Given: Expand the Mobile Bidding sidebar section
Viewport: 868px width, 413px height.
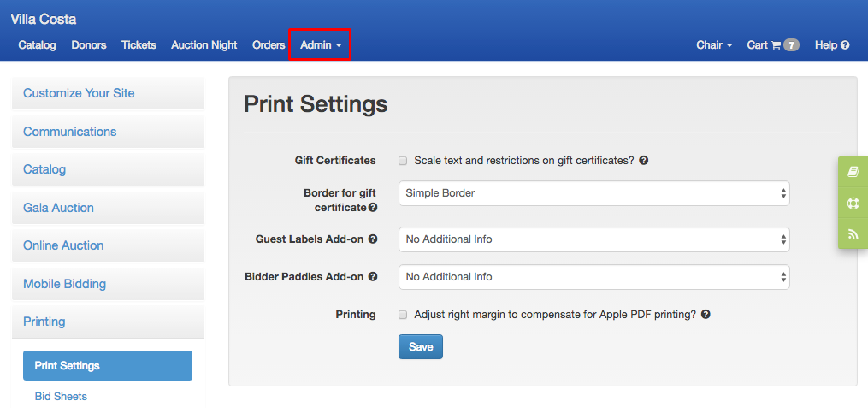Looking at the screenshot, I should point(108,284).
